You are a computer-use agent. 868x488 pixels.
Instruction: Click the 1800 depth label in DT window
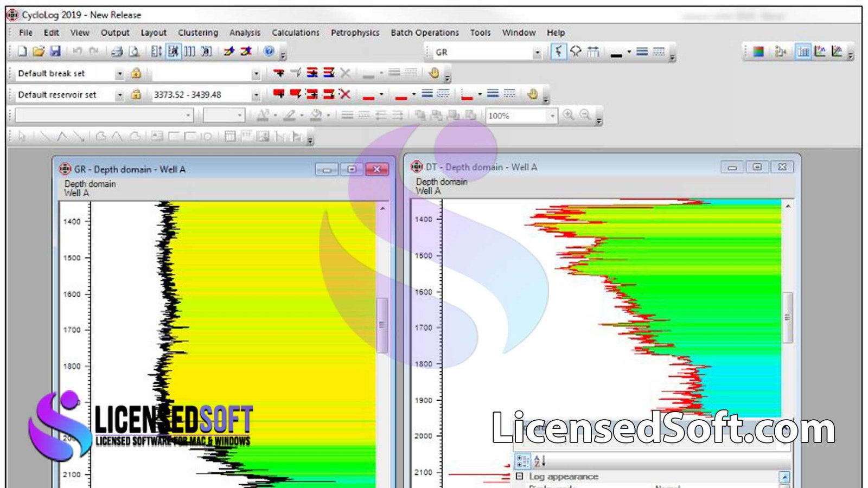423,364
